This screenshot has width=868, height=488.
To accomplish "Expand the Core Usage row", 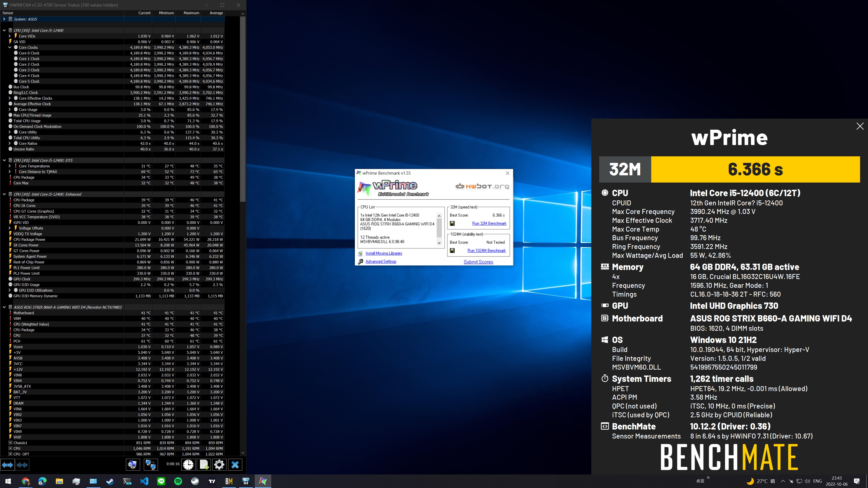I will click(x=9, y=109).
